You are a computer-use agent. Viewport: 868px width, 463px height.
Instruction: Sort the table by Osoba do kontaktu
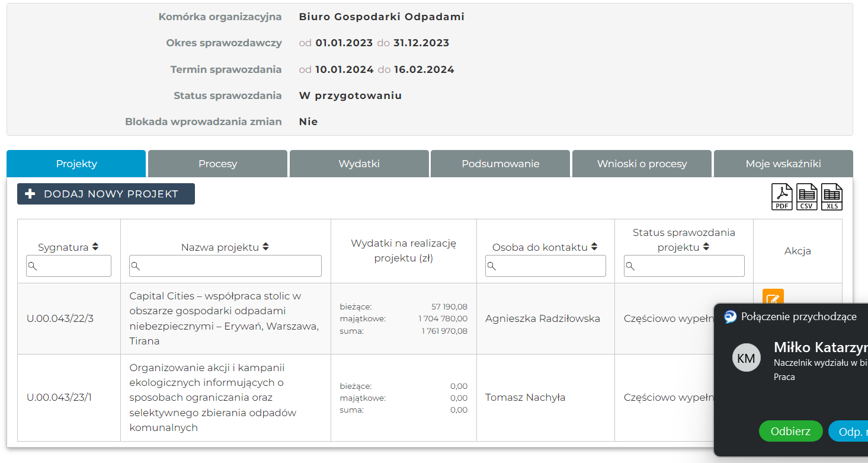click(594, 247)
